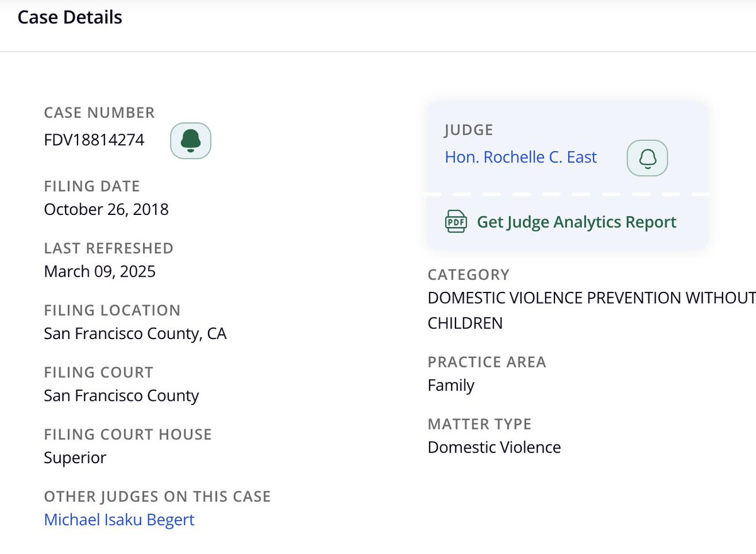Click the bell icon beside case number
Viewport: 756px width, 554px height.
click(x=190, y=141)
